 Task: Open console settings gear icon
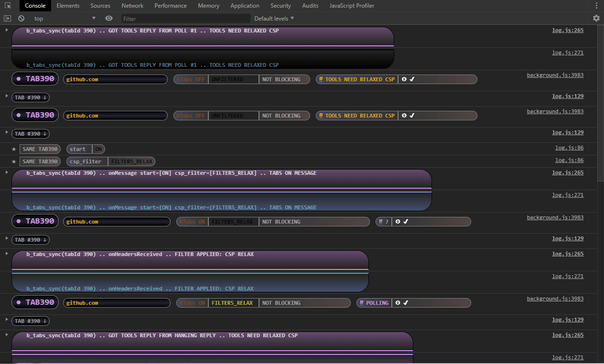coord(596,18)
